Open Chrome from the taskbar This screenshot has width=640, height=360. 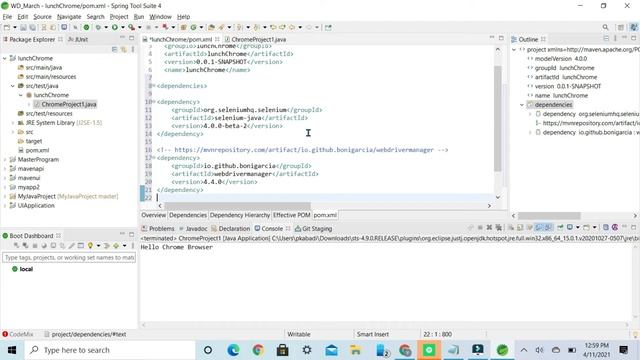pyautogui.click(x=258, y=350)
